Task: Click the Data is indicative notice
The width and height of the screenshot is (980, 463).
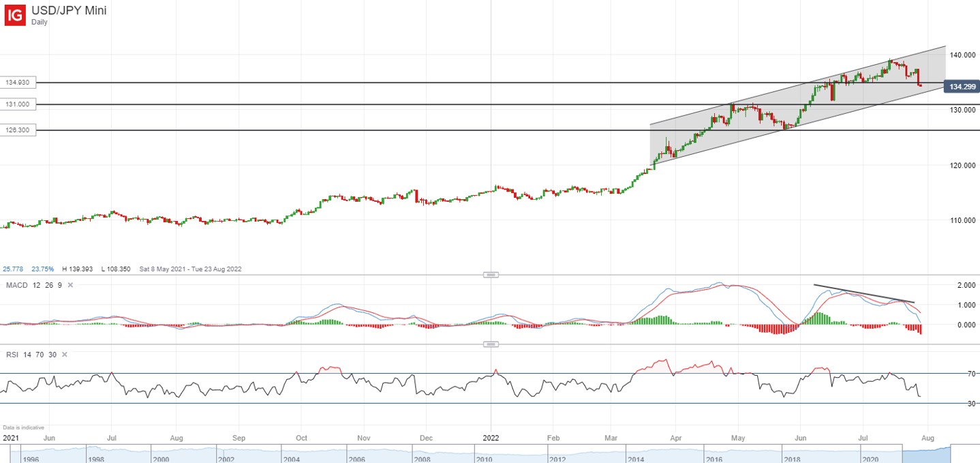Action: click(23, 427)
